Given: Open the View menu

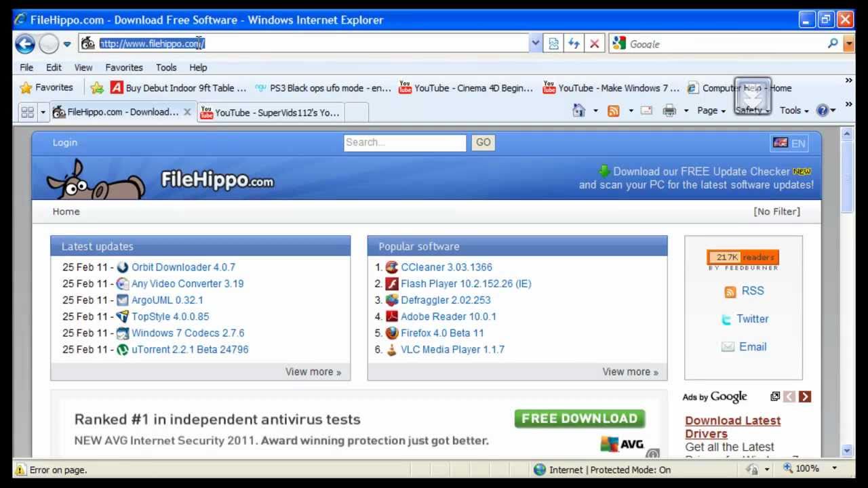Looking at the screenshot, I should pos(83,67).
